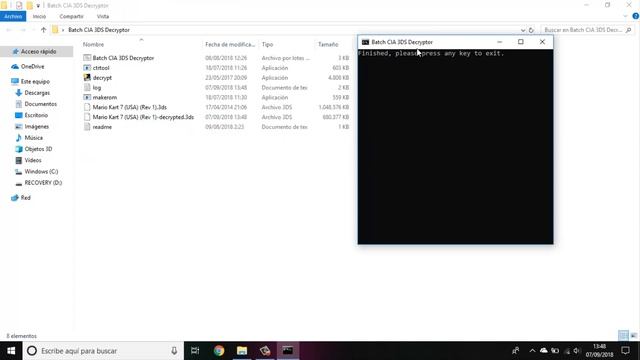Refresh the Batch CIA 3DS Decryptor folder
This screenshot has height=360, width=640.
531,30
